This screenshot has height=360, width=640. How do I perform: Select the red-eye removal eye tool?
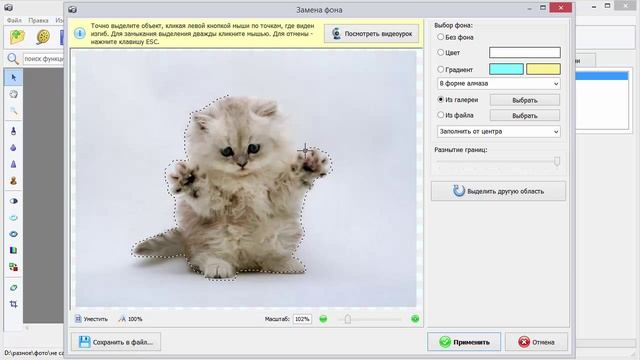[13, 234]
